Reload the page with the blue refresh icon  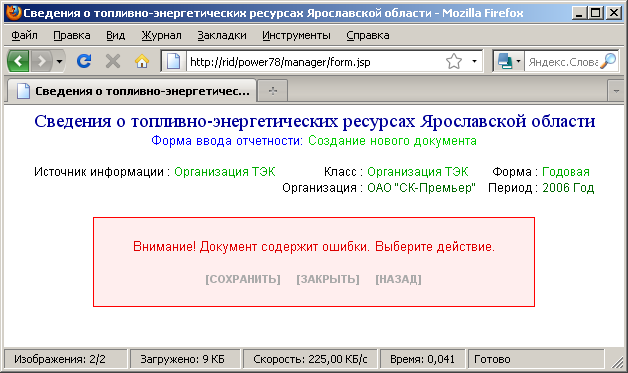pos(84,61)
